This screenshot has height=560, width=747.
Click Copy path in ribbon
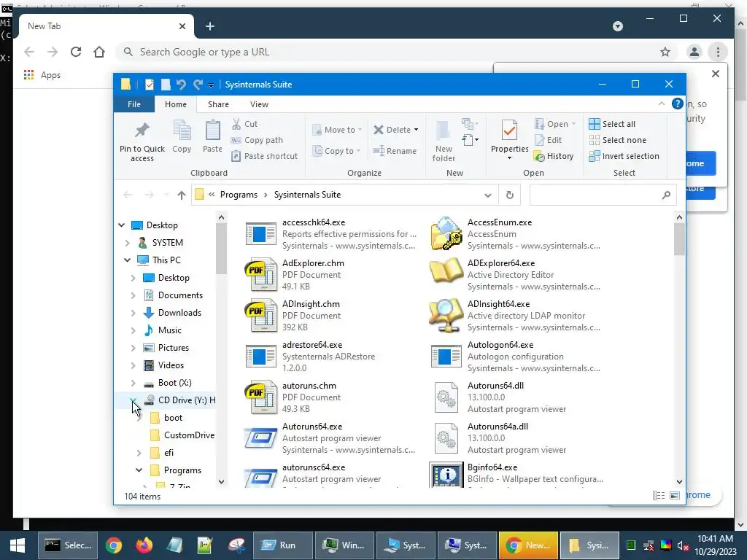(x=258, y=140)
